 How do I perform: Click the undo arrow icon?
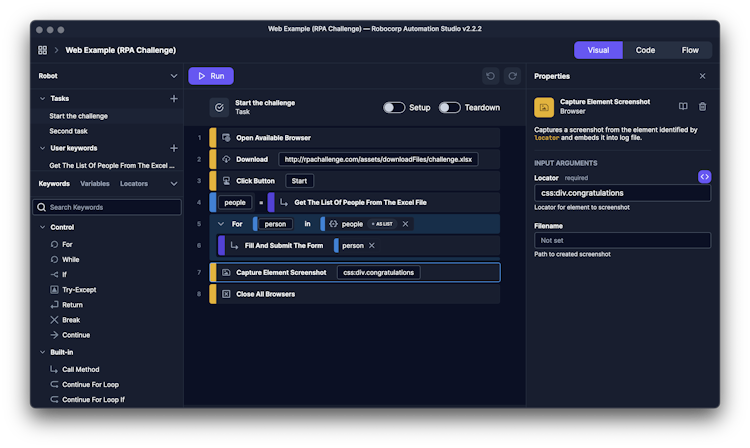pyautogui.click(x=490, y=76)
